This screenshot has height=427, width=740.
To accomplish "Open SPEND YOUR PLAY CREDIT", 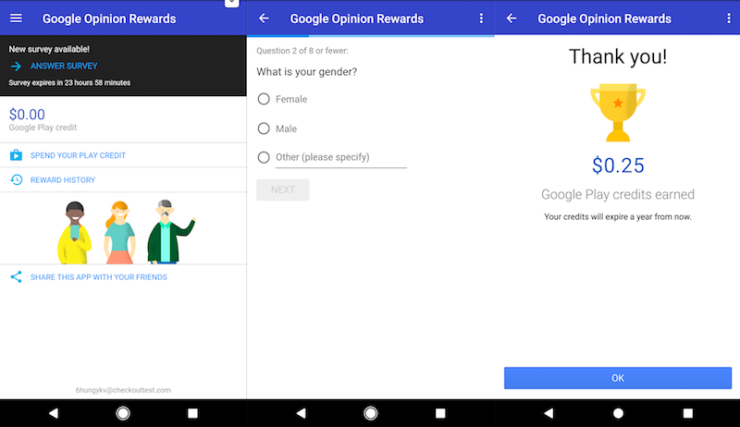I will point(78,155).
